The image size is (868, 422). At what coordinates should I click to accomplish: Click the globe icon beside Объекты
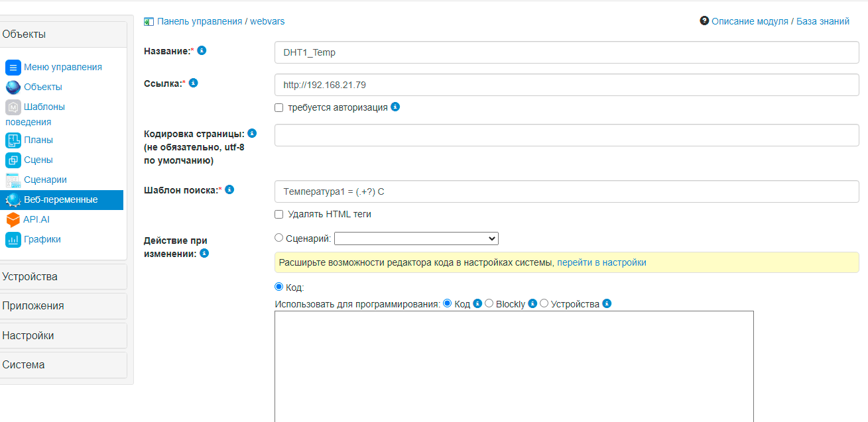[13, 87]
